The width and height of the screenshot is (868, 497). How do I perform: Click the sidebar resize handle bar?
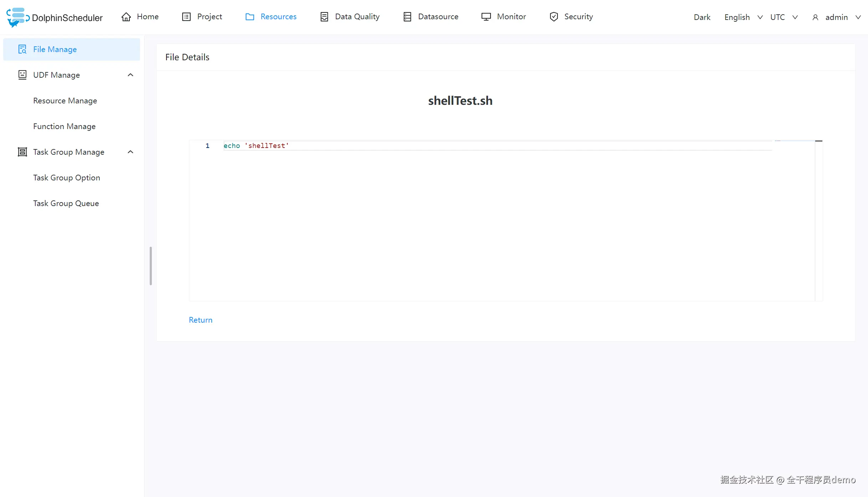click(x=151, y=266)
